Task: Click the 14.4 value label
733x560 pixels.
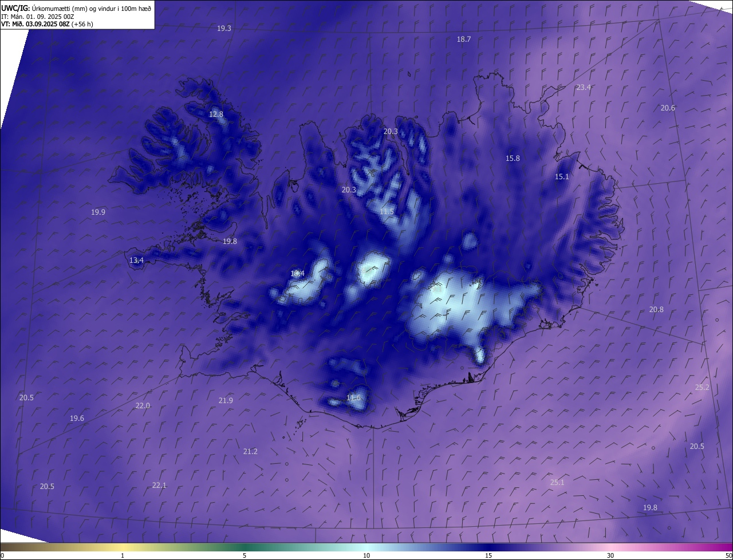Action: (x=297, y=274)
